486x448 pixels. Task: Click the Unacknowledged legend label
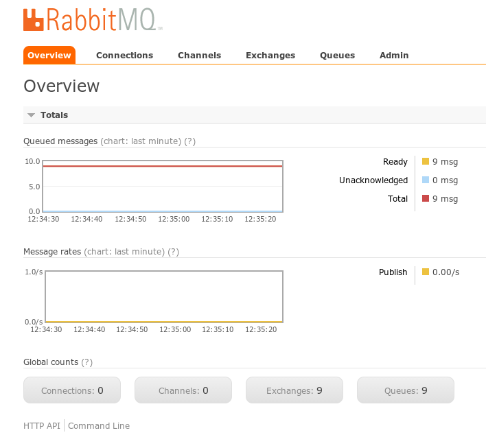click(x=373, y=180)
